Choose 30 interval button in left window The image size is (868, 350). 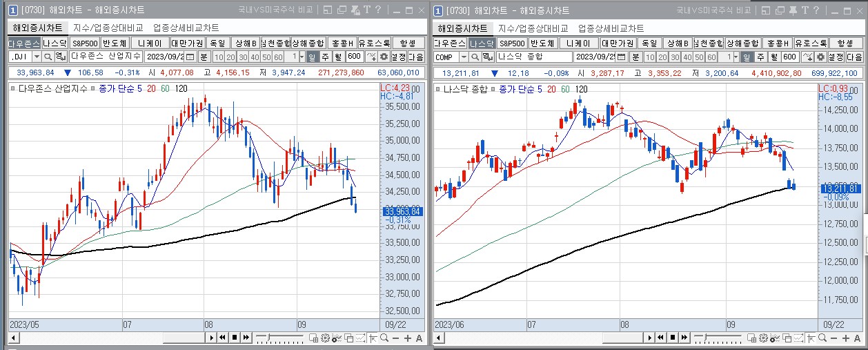point(242,57)
